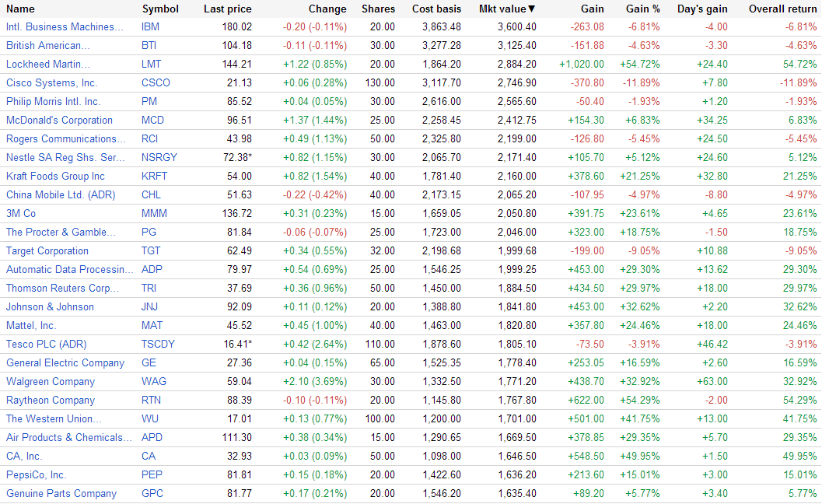Open Thomson Reuters Corp link
Viewport: 829px width, 504px height.
pyautogui.click(x=62, y=289)
